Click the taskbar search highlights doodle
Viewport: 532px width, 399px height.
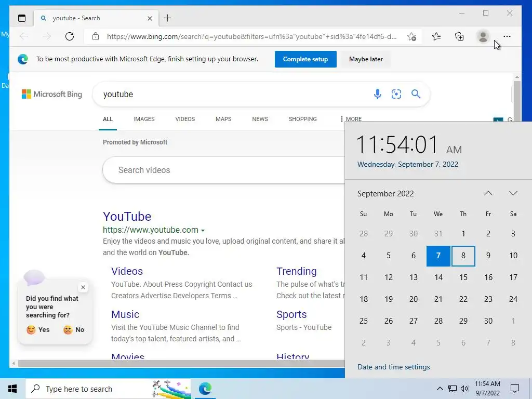171,389
